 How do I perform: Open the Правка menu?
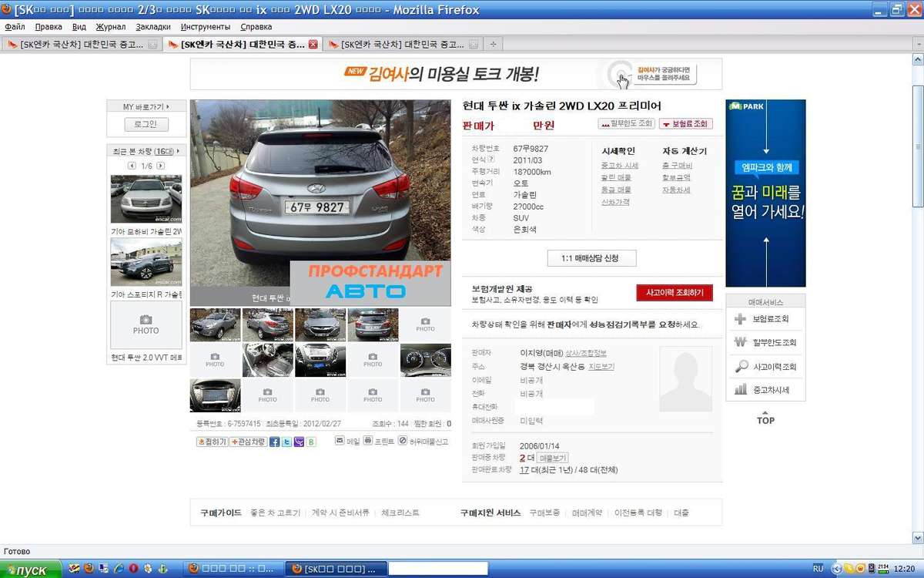49,27
